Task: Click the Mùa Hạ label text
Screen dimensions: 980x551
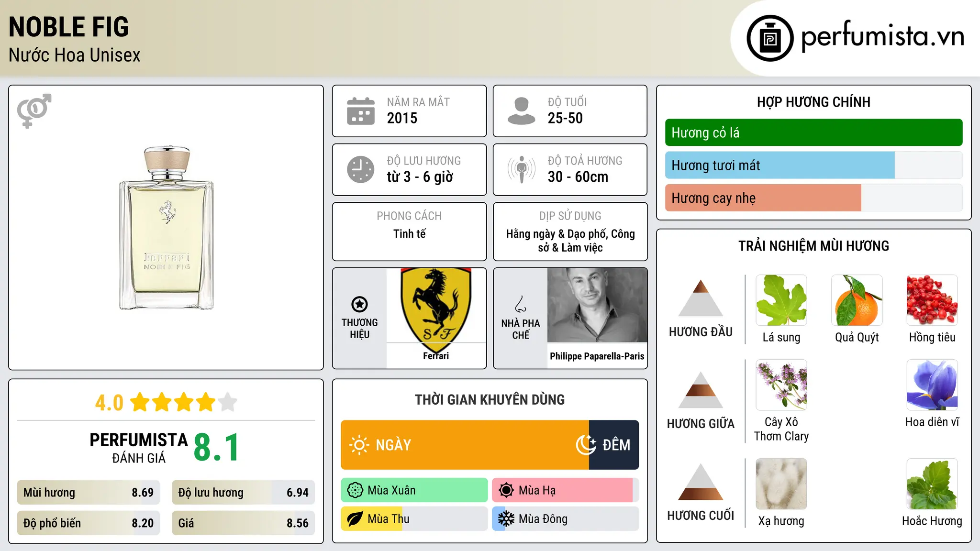Action: (537, 490)
